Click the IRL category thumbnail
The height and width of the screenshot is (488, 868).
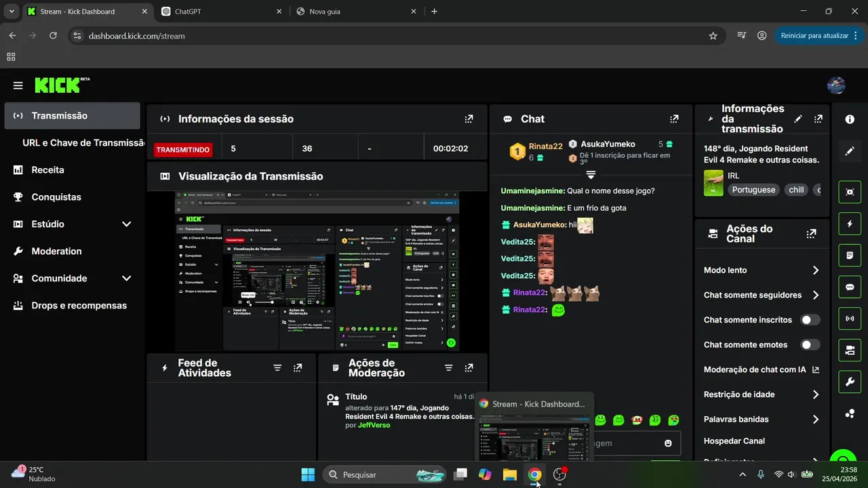coord(713,183)
